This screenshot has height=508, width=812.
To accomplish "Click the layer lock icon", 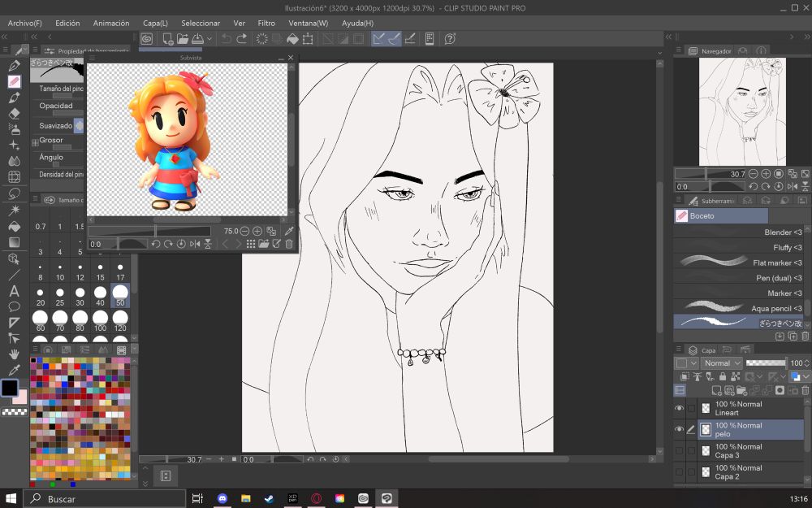I will [x=723, y=377].
